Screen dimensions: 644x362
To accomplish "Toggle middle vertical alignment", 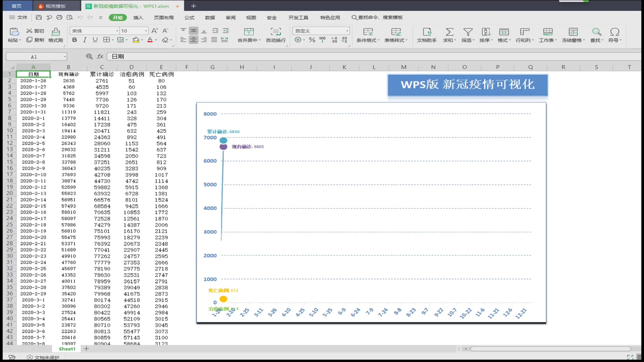I will 194,31.
